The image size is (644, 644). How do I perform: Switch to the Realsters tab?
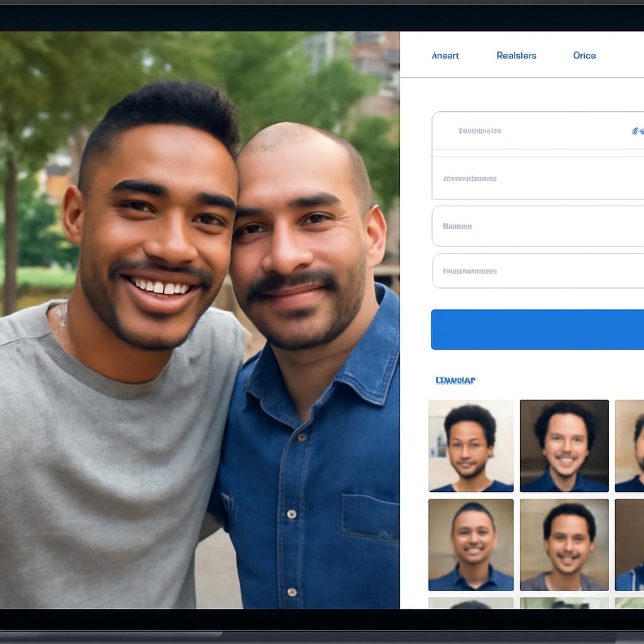[x=516, y=55]
